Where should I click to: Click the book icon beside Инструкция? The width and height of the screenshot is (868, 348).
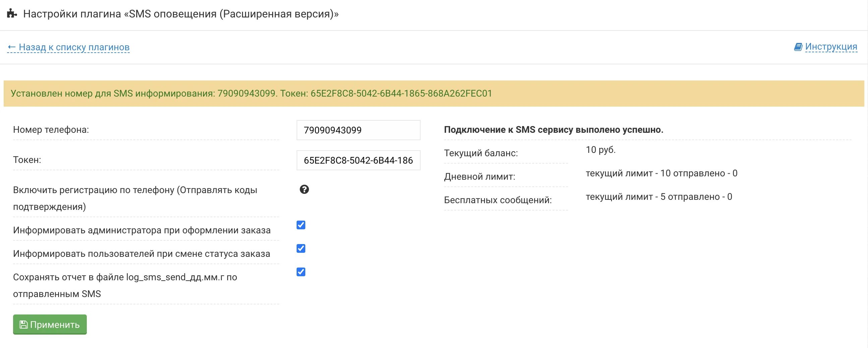798,47
